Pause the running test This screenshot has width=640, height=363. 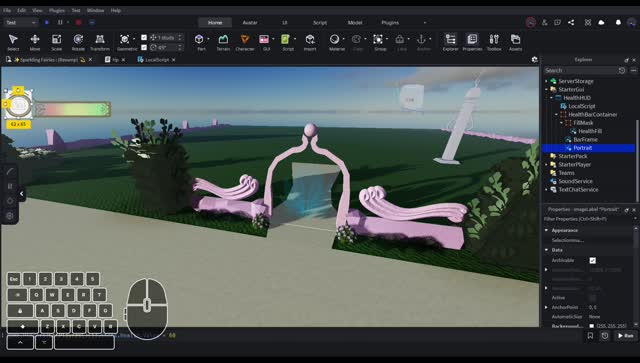(x=60, y=22)
